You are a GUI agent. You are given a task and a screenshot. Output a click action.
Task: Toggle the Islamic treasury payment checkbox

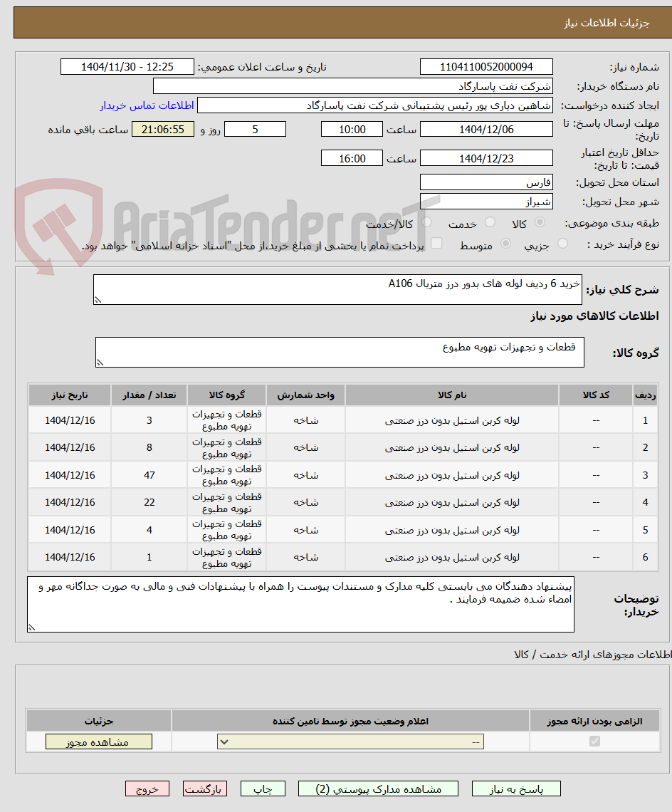pyautogui.click(x=436, y=244)
